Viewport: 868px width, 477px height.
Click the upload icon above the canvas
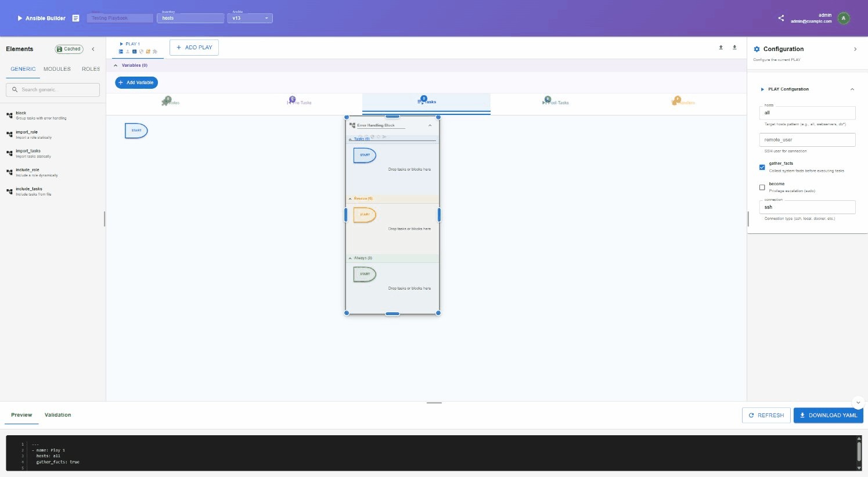[x=721, y=48]
